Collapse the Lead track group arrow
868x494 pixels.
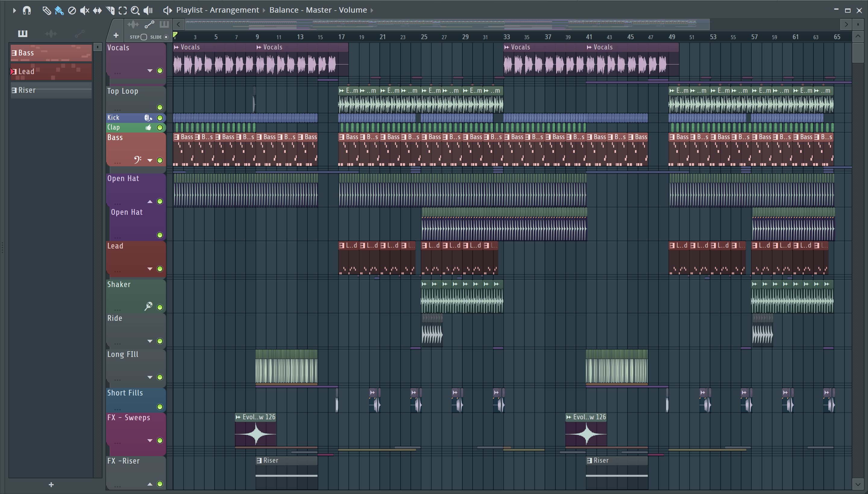point(150,269)
